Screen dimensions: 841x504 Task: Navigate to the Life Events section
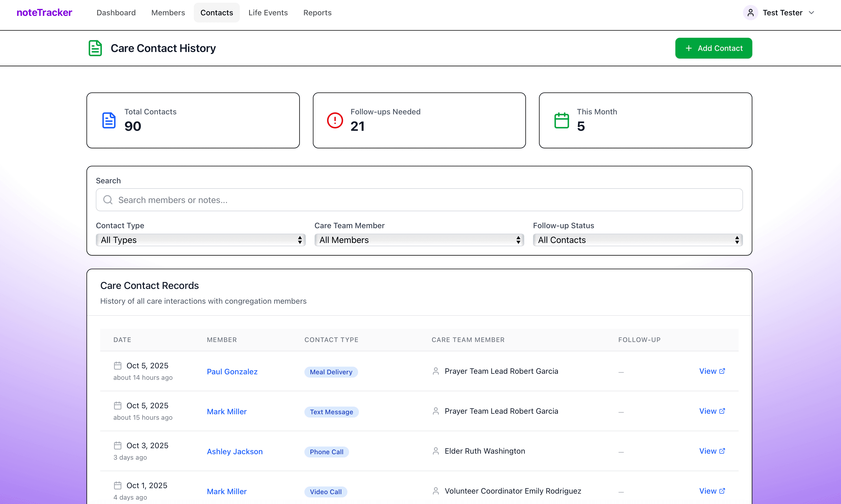pyautogui.click(x=268, y=13)
